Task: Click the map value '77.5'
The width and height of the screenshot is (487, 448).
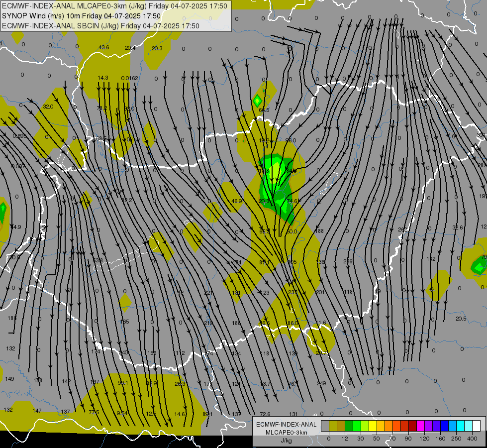Action: 94,412
